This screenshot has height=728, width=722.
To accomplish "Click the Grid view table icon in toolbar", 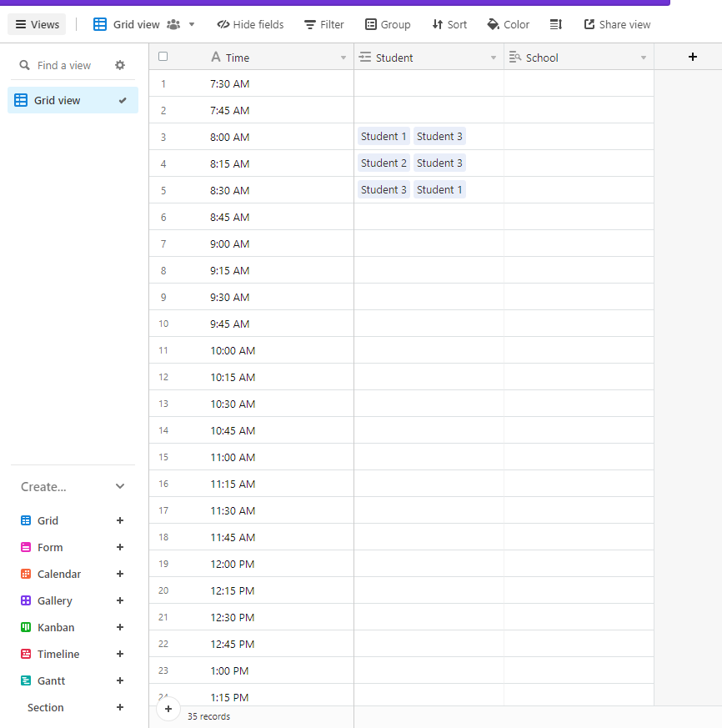I will [100, 25].
